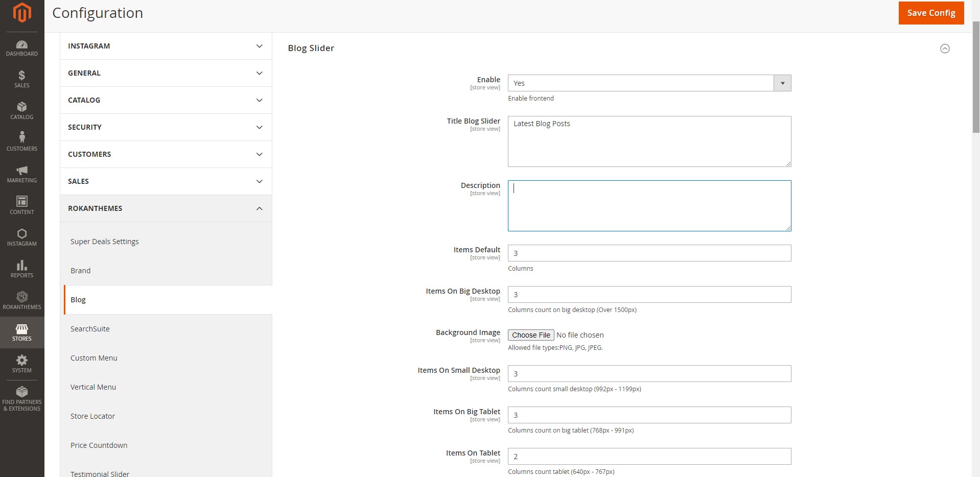Click the Save Config button
The height and width of the screenshot is (477, 980).
point(931,13)
